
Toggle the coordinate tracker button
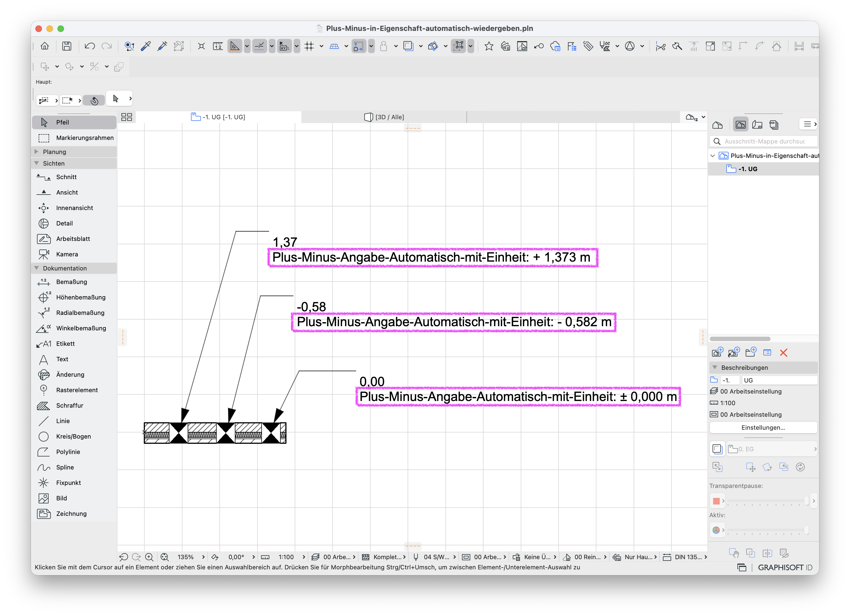(284, 46)
